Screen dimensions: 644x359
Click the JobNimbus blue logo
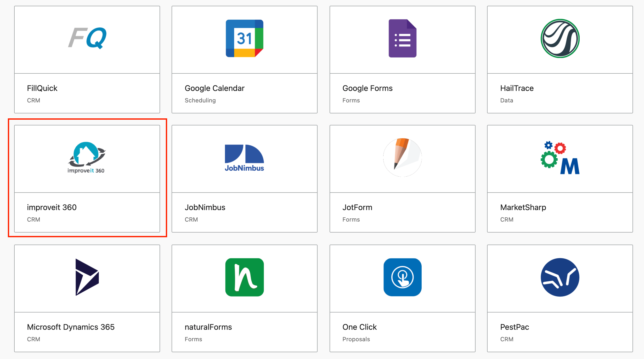(x=245, y=158)
